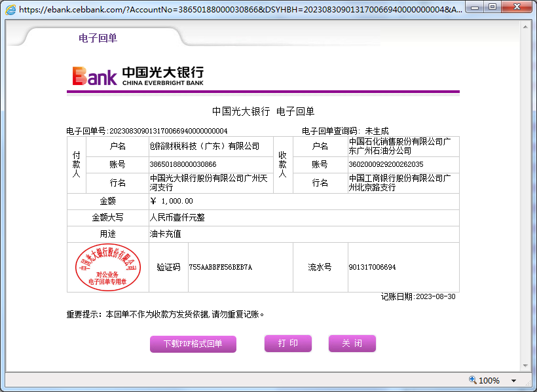Click the zoom magnifier icon in status bar
The width and height of the screenshot is (537, 392).
click(473, 380)
